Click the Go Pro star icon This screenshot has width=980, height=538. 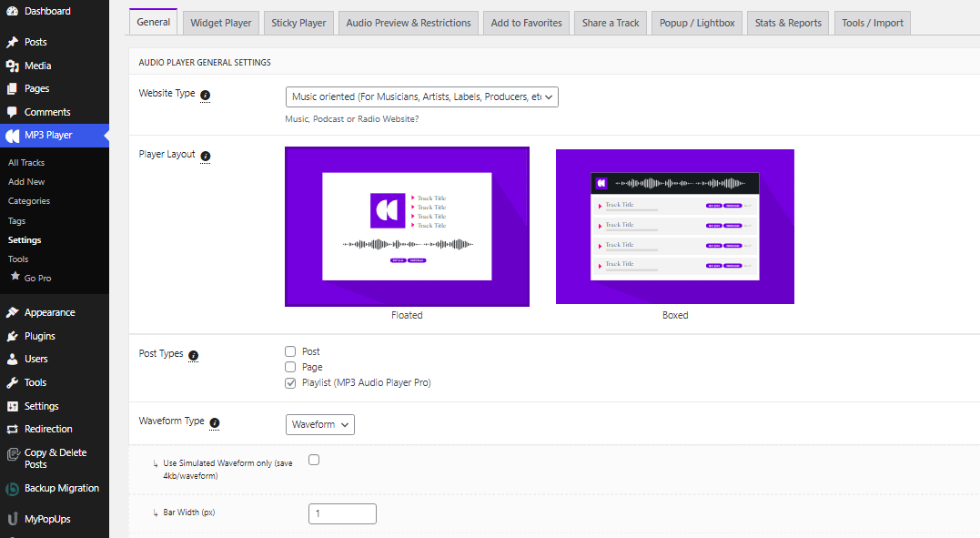click(15, 277)
